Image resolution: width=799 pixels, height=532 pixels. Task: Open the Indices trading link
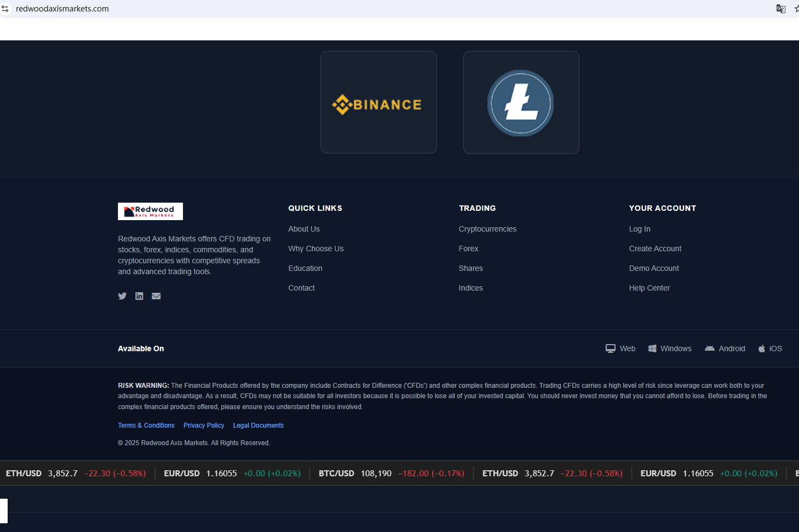[471, 288]
